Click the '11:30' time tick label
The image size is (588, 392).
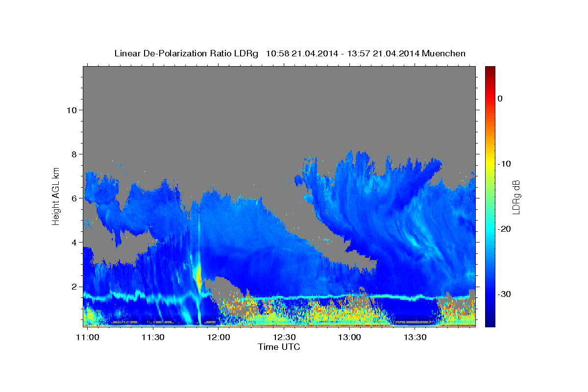click(153, 337)
